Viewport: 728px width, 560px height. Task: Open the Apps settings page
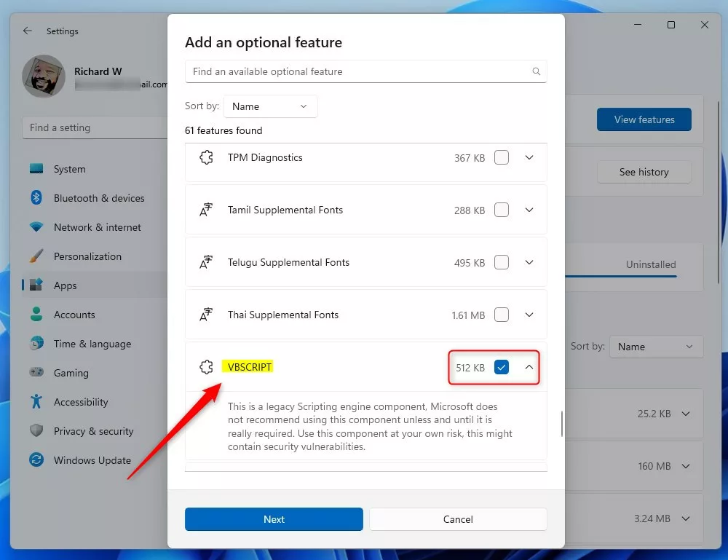(x=95, y=285)
